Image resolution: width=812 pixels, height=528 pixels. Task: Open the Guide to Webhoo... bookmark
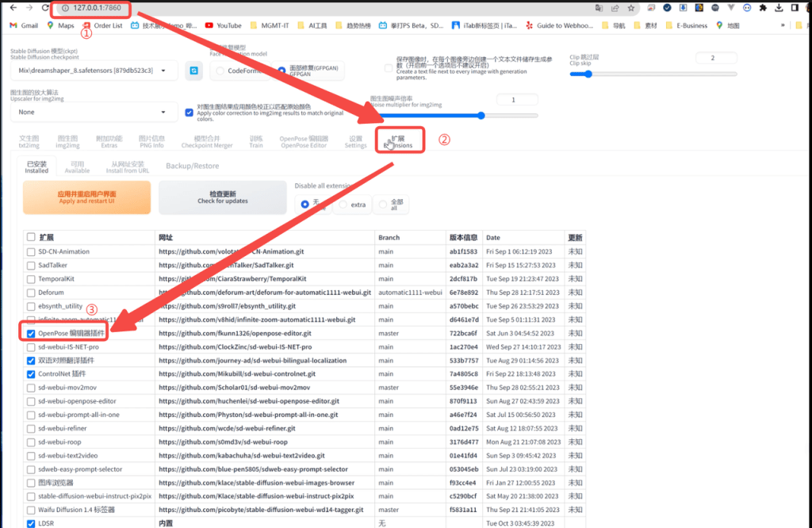click(x=559, y=25)
